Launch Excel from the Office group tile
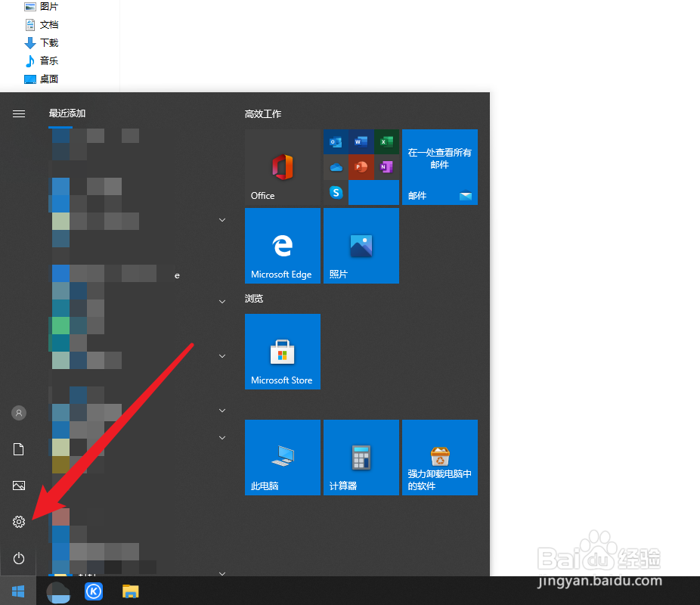This screenshot has height=605, width=700. point(386,142)
